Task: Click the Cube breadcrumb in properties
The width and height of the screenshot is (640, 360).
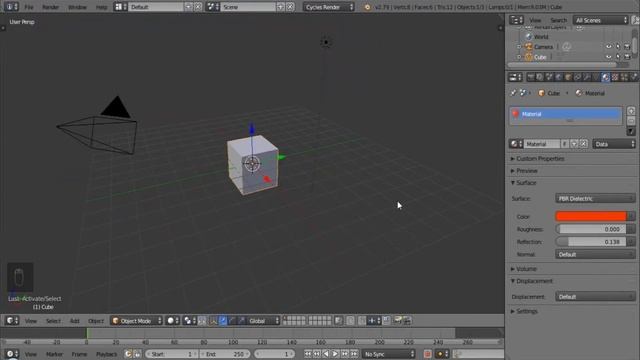Action: tap(549, 93)
